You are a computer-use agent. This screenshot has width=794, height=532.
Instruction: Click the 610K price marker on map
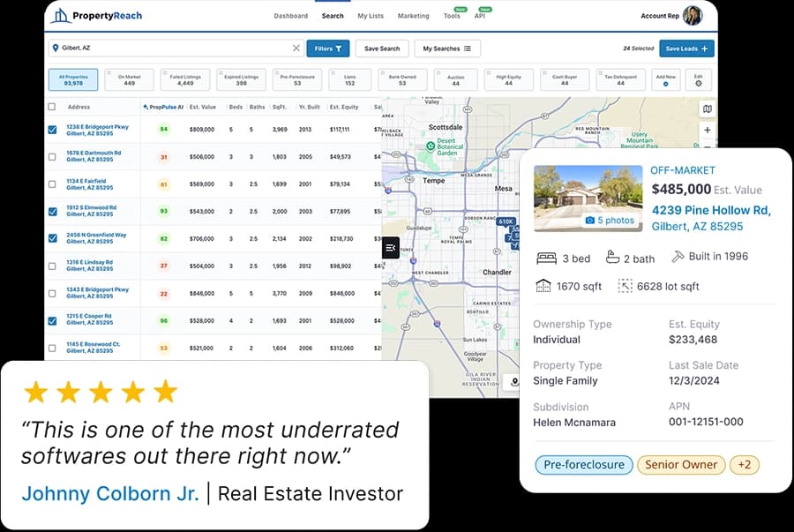tap(506, 221)
